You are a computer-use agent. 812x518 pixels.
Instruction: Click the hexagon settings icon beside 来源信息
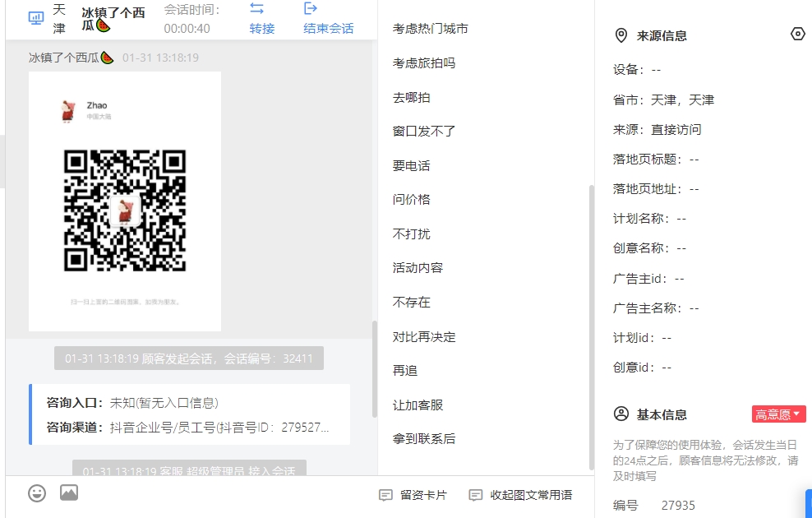pos(798,35)
